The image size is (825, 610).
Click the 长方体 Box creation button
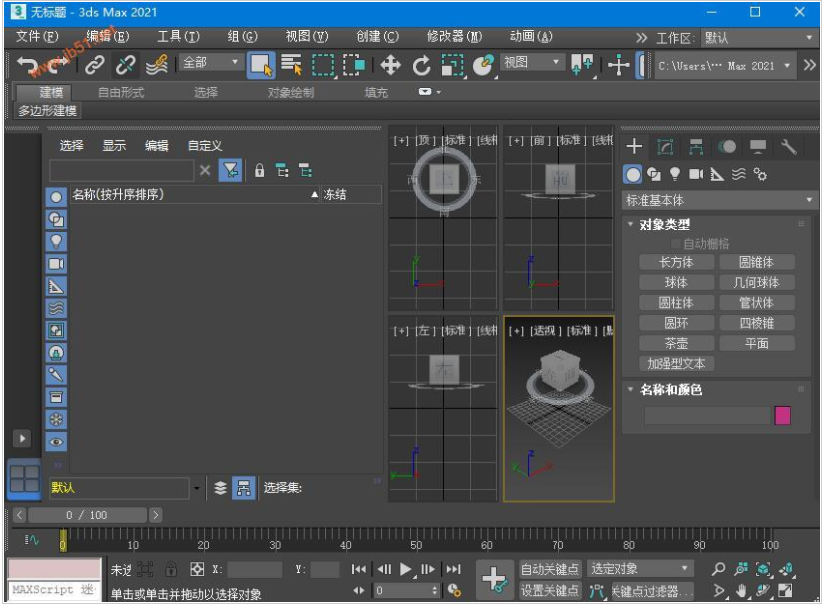tap(678, 261)
